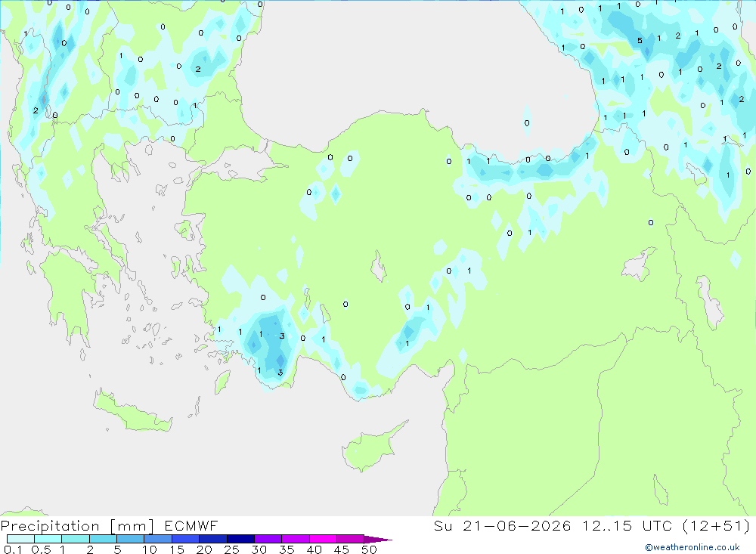The height and width of the screenshot is (554, 756).
Task: Open the weatheronline.co.uk copyright link
Action: click(692, 547)
